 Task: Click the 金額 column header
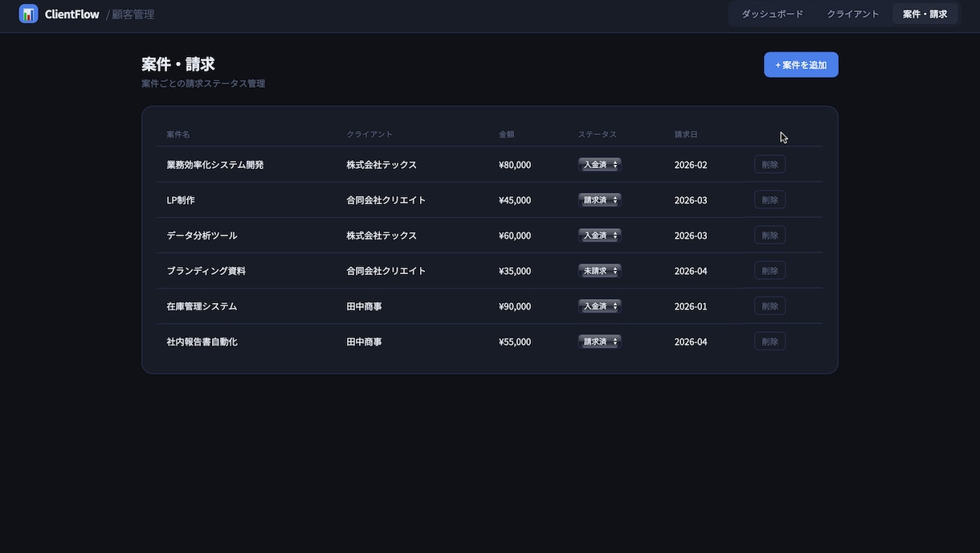506,134
